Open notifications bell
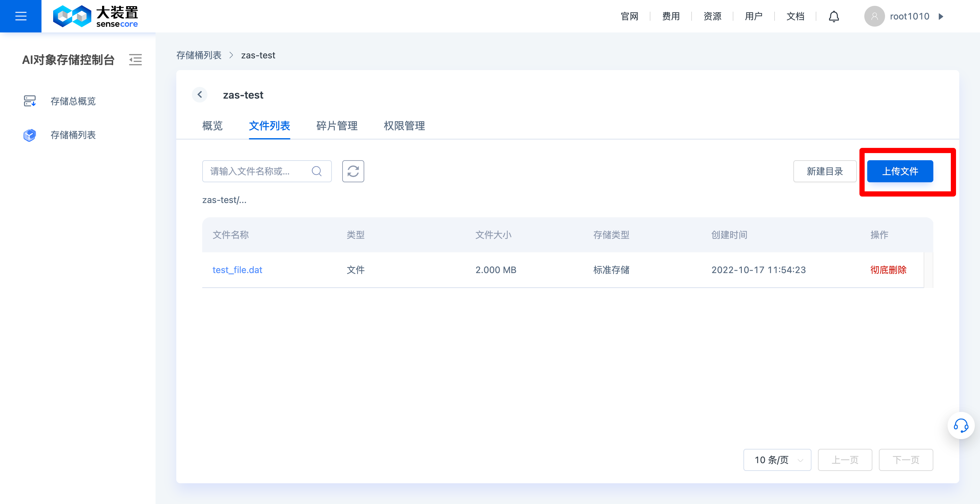Viewport: 980px width, 504px height. pyautogui.click(x=834, y=16)
